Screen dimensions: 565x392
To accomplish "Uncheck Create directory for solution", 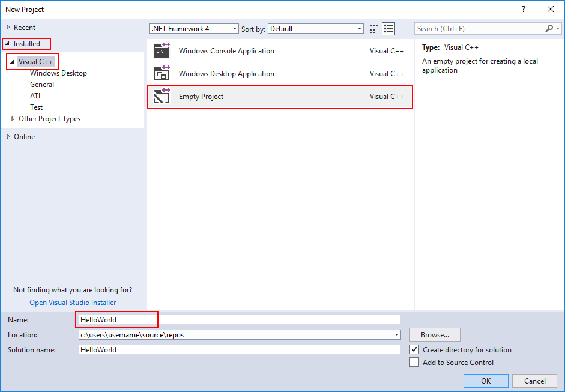I will point(414,349).
